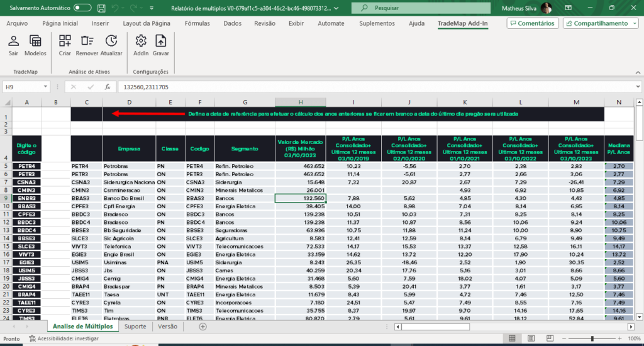Click the confirm checkmark in formula bar

coord(91,87)
